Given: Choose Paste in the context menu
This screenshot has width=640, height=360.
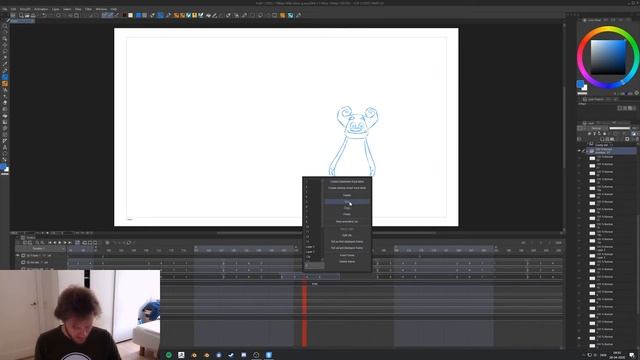Looking at the screenshot, I should point(347,214).
